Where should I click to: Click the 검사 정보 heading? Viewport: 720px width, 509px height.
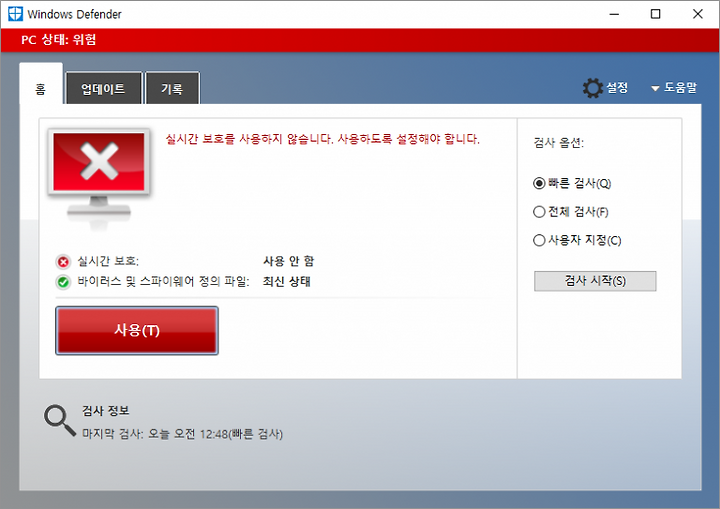(x=106, y=411)
